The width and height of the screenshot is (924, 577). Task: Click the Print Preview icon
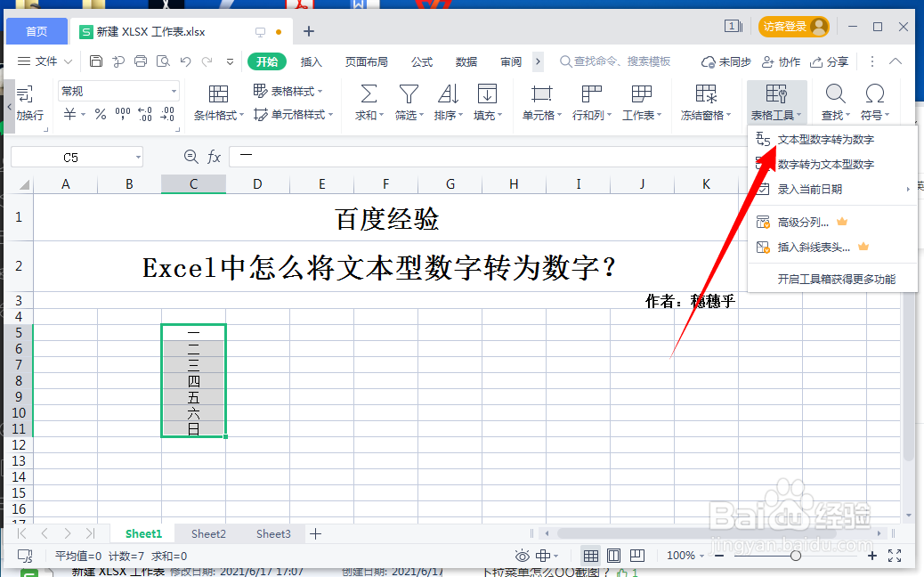pos(163,61)
